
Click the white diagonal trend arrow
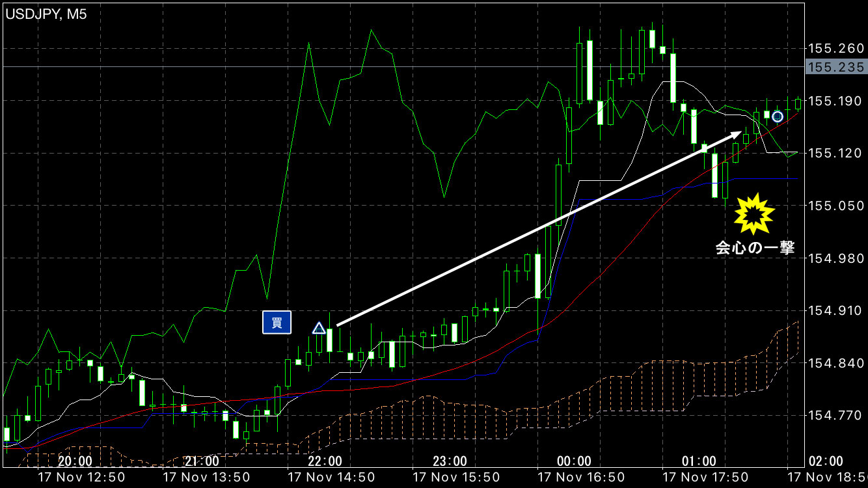(x=539, y=228)
